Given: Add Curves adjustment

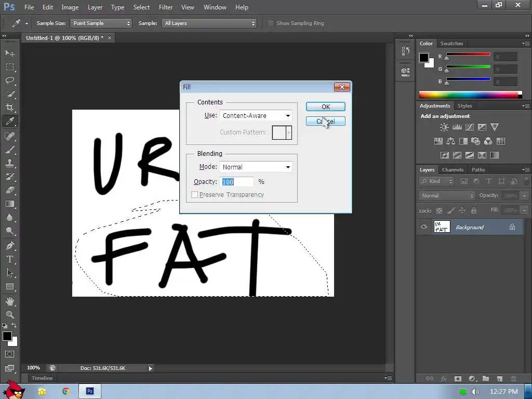Looking at the screenshot, I should pyautogui.click(x=470, y=127).
